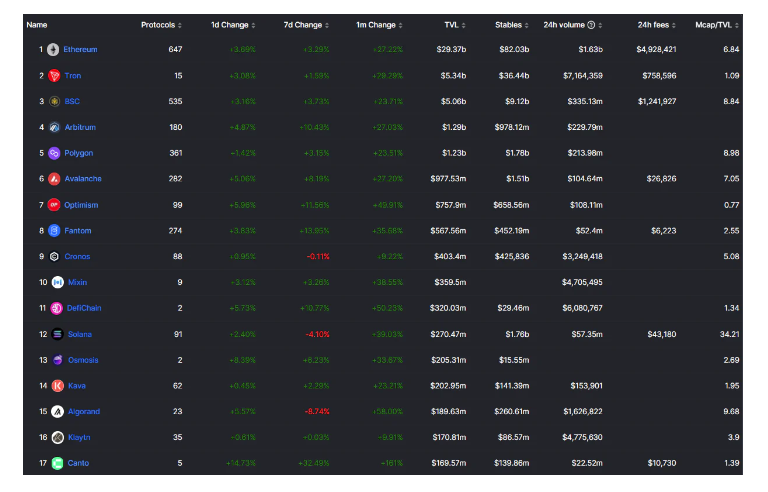The image size is (768, 492).
Task: Open the Arbitrum chain link
Action: click(x=80, y=127)
